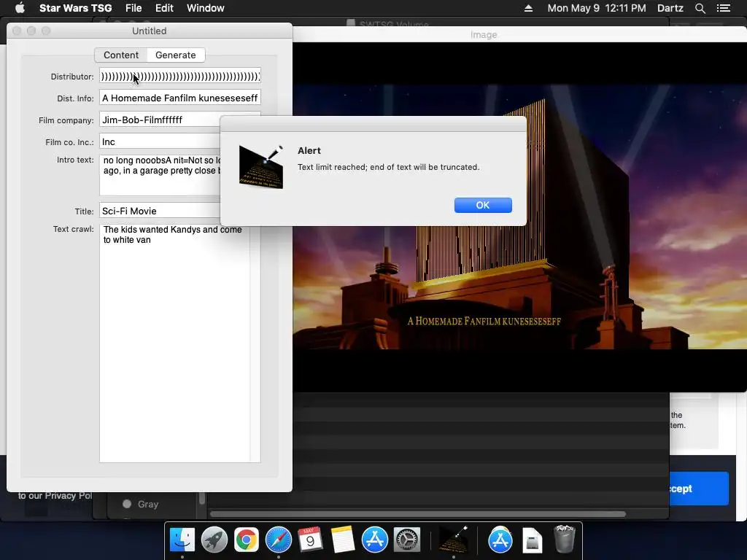Click the 'Text limit reached' alert message
This screenshot has width=747, height=560.
pyautogui.click(x=388, y=167)
